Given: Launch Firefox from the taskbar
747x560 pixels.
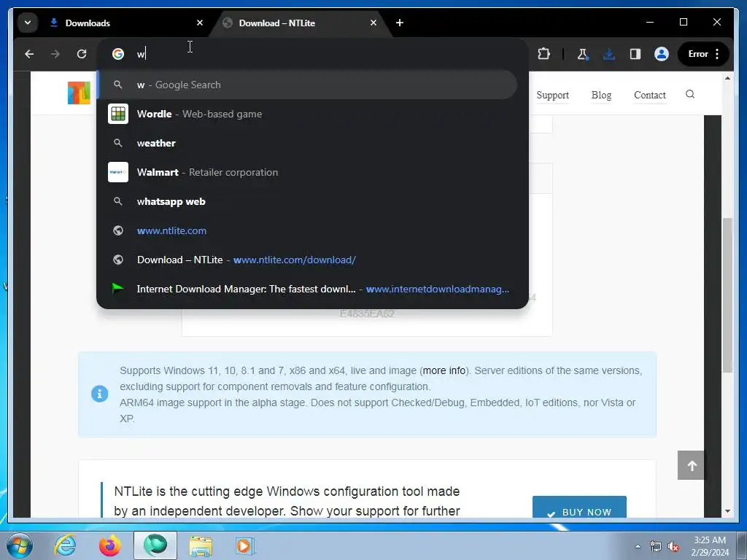Looking at the screenshot, I should pos(110,545).
